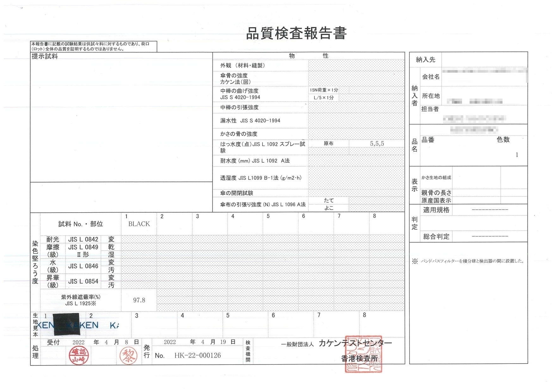Click the 15N荷重×1分 condition cell

click(324, 90)
